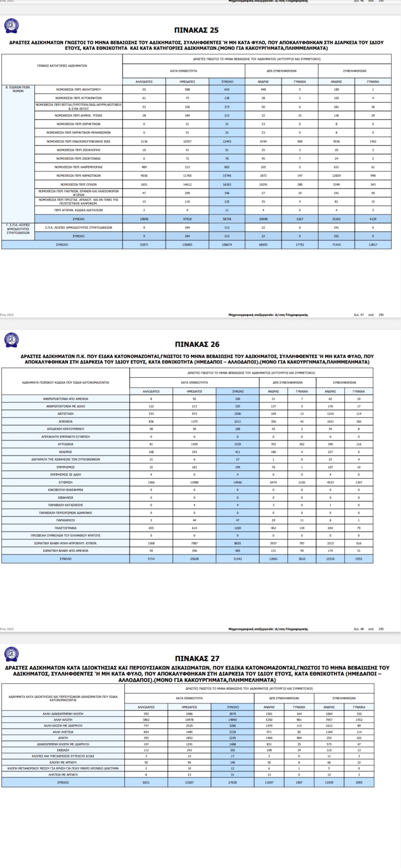This screenshot has height=868, width=401.
Task: Click the police emblem beside ΠΙΝΑΚΑΣ 25
Action: [11, 26]
